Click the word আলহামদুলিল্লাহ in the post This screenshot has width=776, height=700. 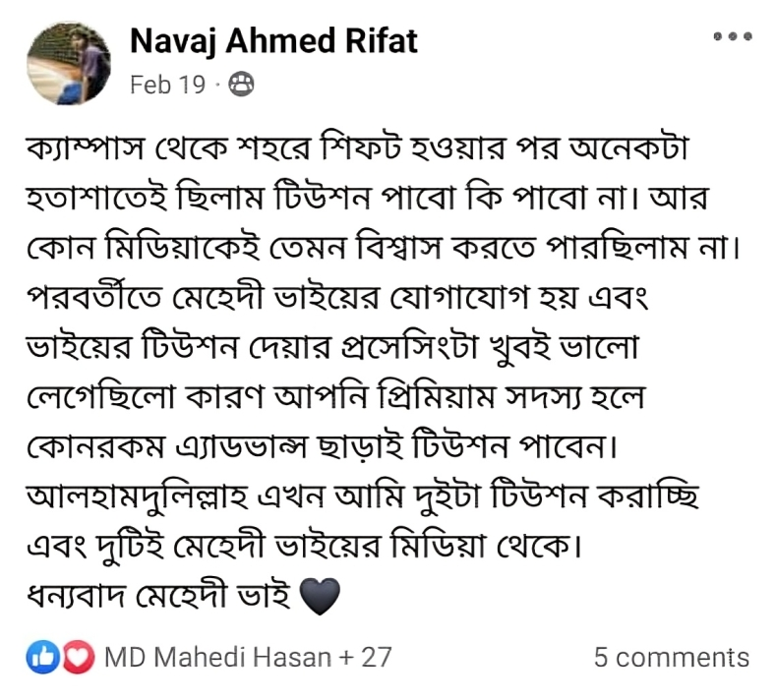coord(137,497)
